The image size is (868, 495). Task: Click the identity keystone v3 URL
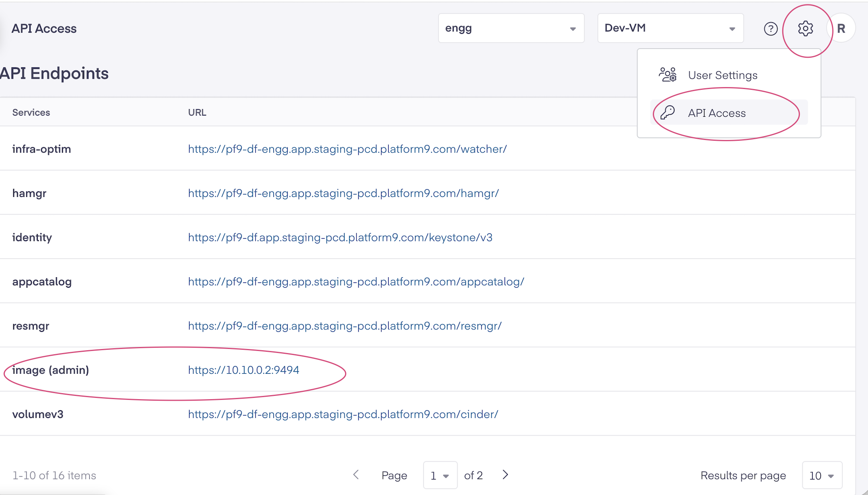point(340,237)
